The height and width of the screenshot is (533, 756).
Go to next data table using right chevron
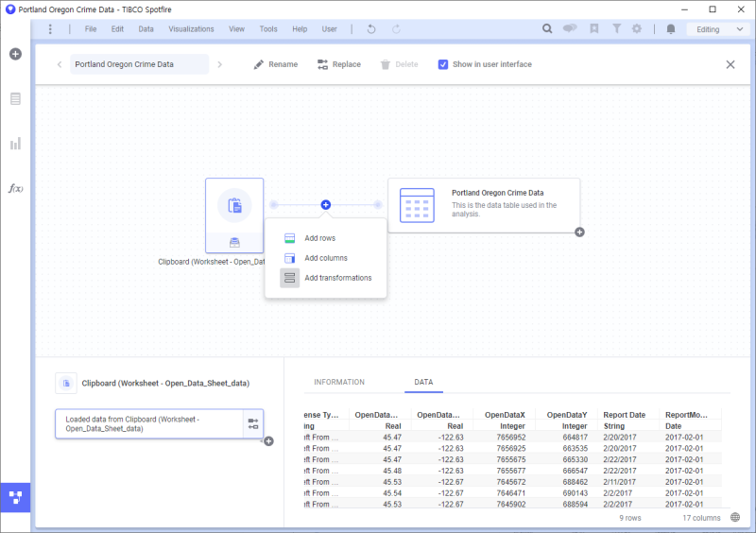tap(220, 64)
